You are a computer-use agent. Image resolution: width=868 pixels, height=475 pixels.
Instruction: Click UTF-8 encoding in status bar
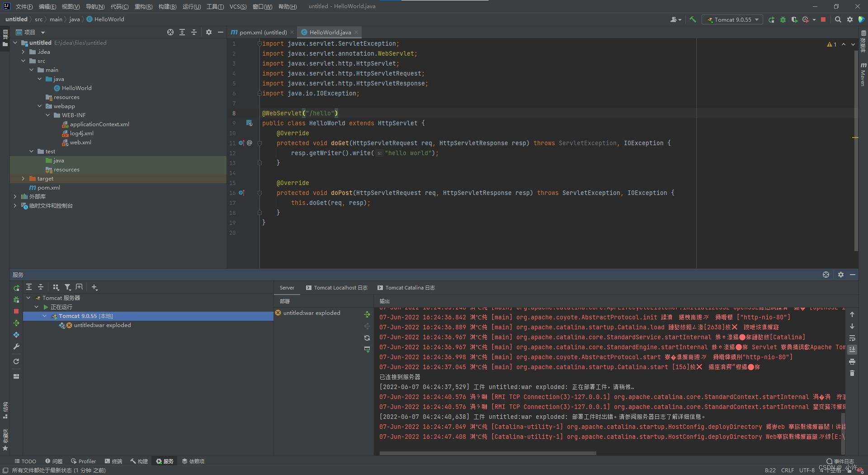tap(807, 470)
